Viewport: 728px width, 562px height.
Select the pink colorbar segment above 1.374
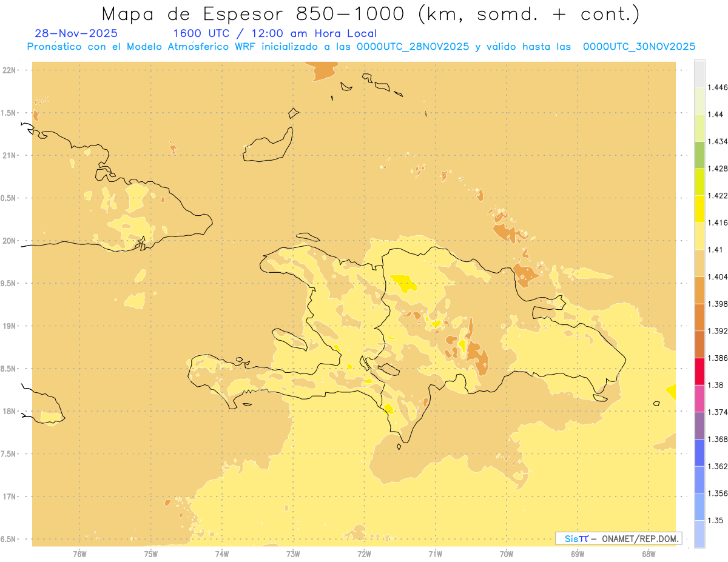click(x=699, y=399)
